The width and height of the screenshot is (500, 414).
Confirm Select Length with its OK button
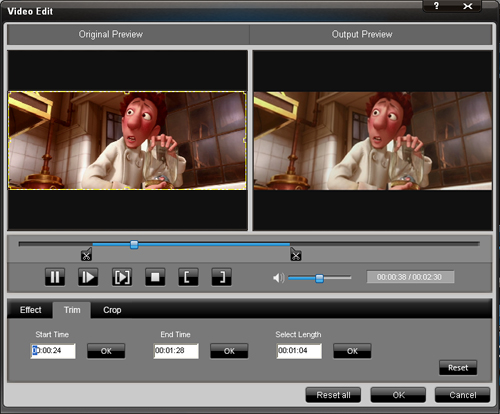[x=352, y=351]
